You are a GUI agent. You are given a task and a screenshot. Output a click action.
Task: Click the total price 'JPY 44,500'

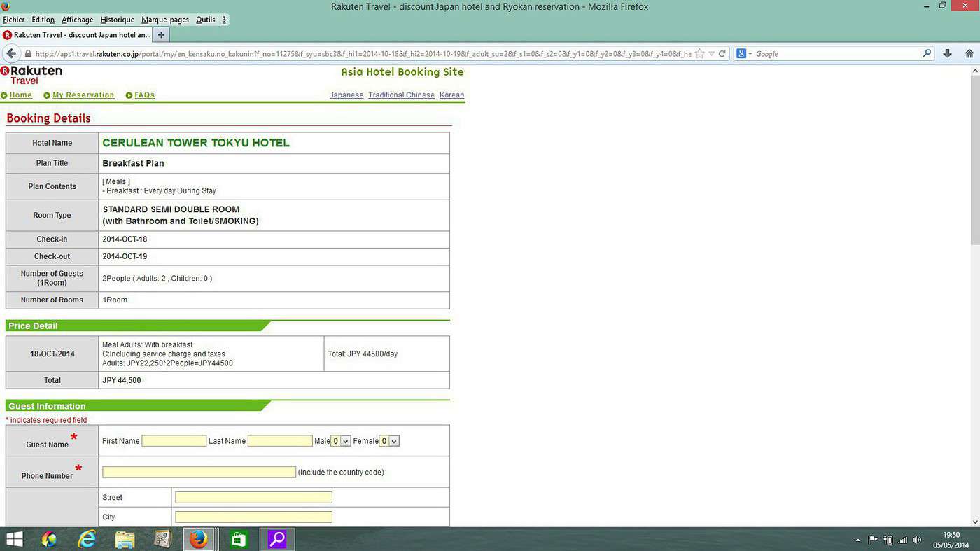(122, 380)
